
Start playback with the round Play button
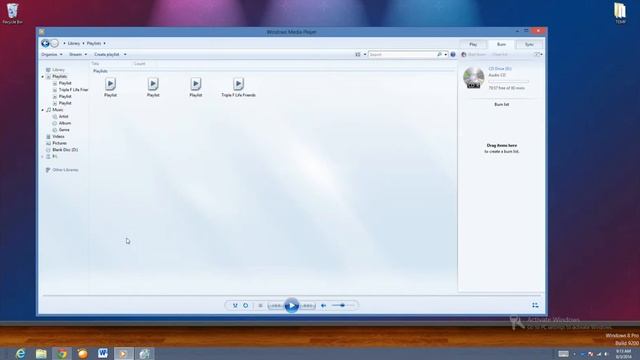pyautogui.click(x=291, y=305)
